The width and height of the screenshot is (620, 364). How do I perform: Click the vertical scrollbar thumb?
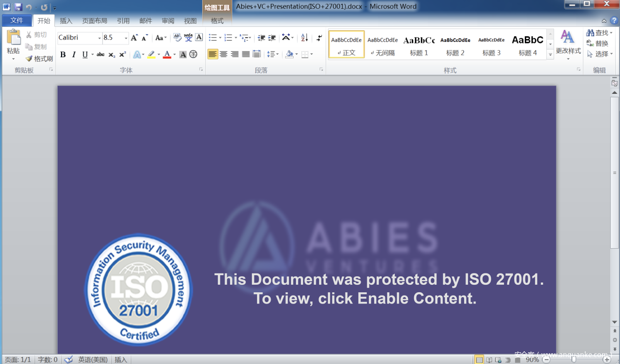(615, 172)
